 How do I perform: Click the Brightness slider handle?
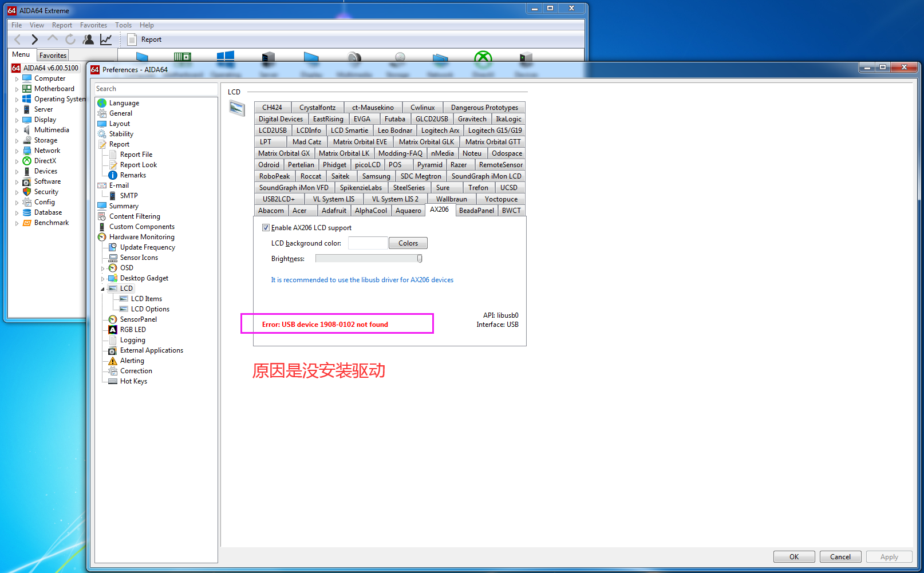[x=420, y=259]
